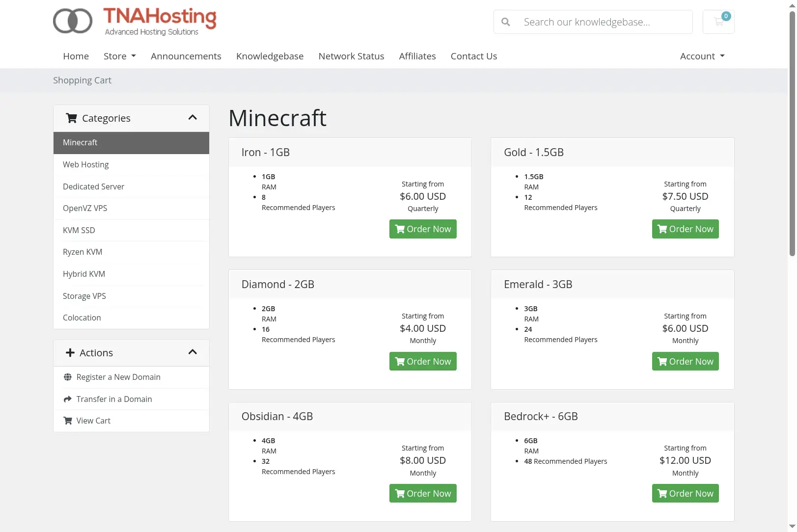797x532 pixels.
Task: Click the TNAHosting logo
Action: [x=135, y=22]
